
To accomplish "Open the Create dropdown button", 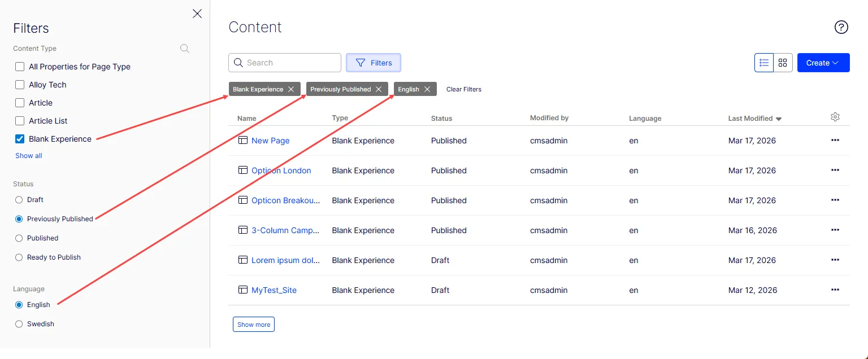I will (x=823, y=63).
